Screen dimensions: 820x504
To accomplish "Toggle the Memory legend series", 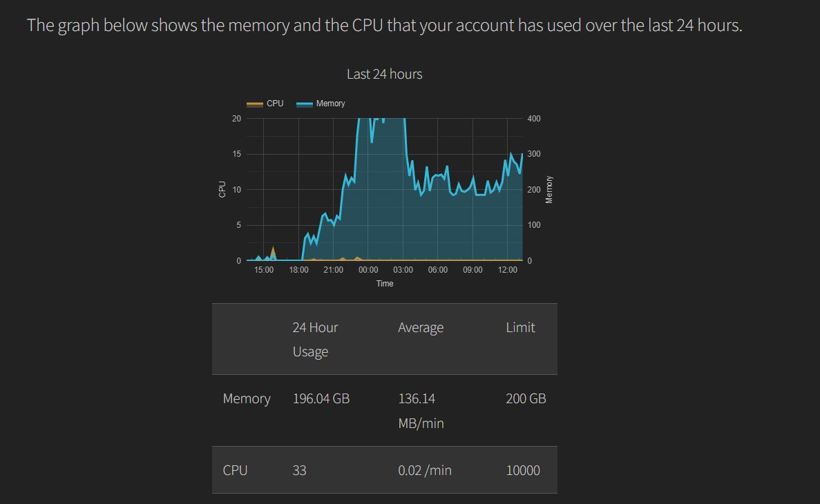I will (x=321, y=104).
